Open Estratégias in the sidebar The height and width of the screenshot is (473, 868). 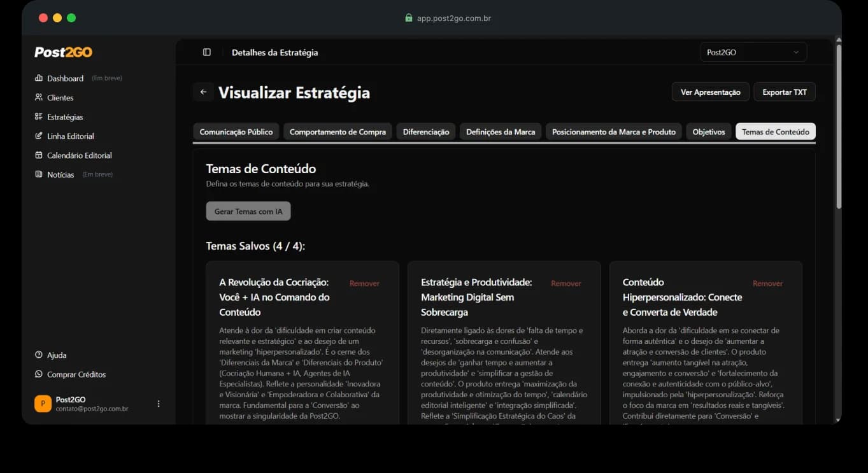click(65, 116)
